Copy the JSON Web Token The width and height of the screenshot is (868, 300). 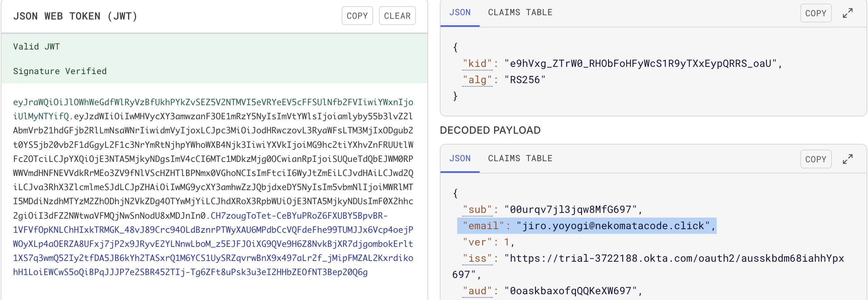pos(357,16)
